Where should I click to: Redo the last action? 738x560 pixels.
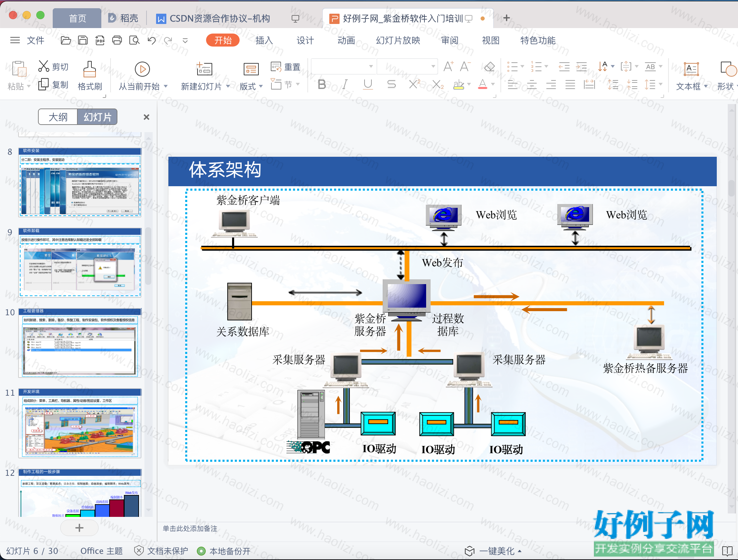coord(168,40)
